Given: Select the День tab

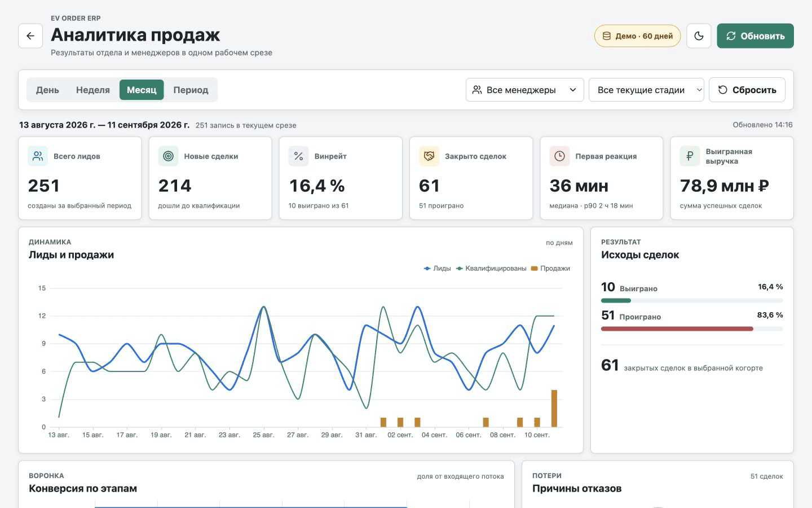Looking at the screenshot, I should coord(47,90).
